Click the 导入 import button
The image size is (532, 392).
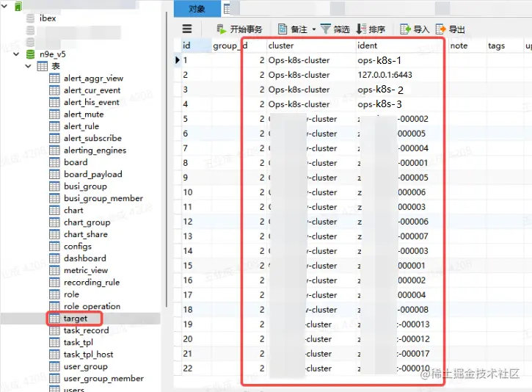click(415, 29)
